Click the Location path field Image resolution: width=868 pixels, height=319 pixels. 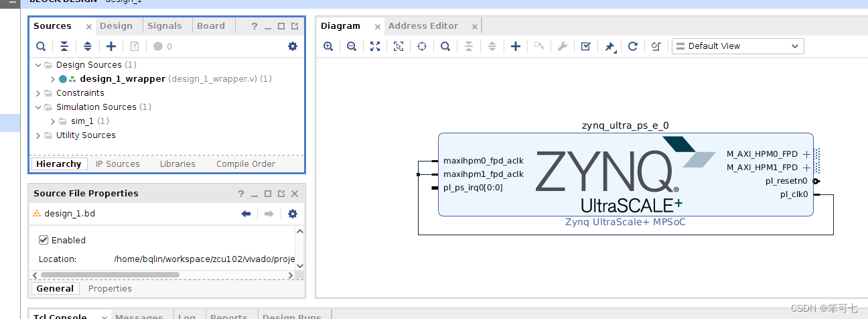tap(204, 259)
